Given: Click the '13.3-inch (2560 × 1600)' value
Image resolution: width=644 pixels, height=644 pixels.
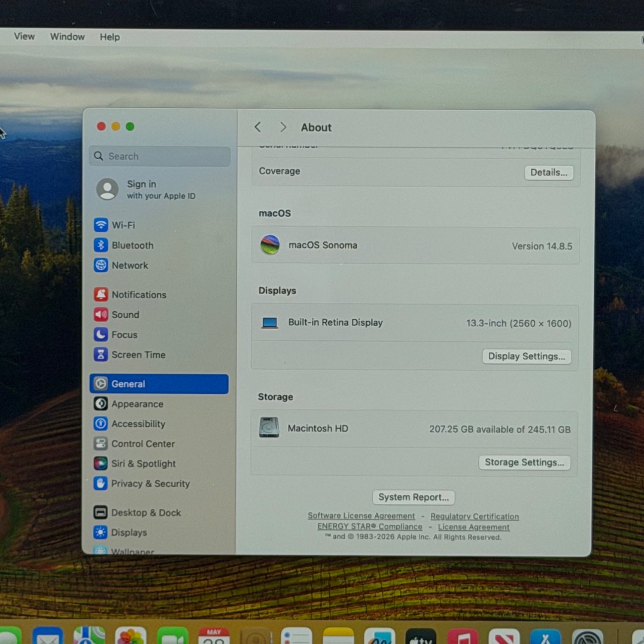Looking at the screenshot, I should point(519,323).
